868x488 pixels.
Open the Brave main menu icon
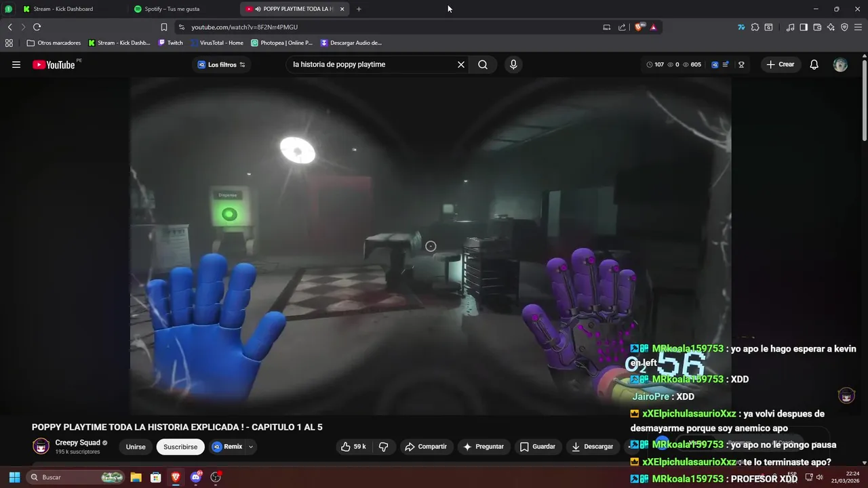859,27
